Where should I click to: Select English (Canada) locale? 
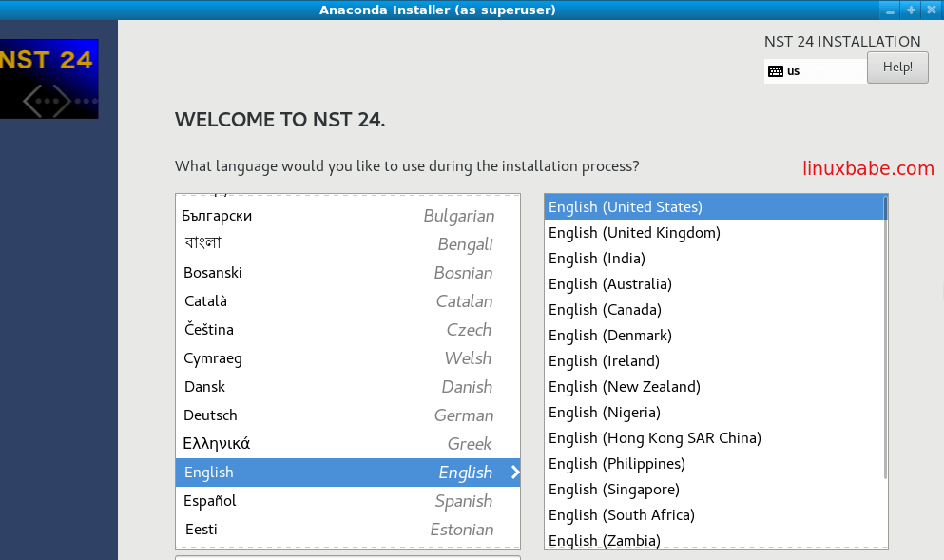pos(605,310)
